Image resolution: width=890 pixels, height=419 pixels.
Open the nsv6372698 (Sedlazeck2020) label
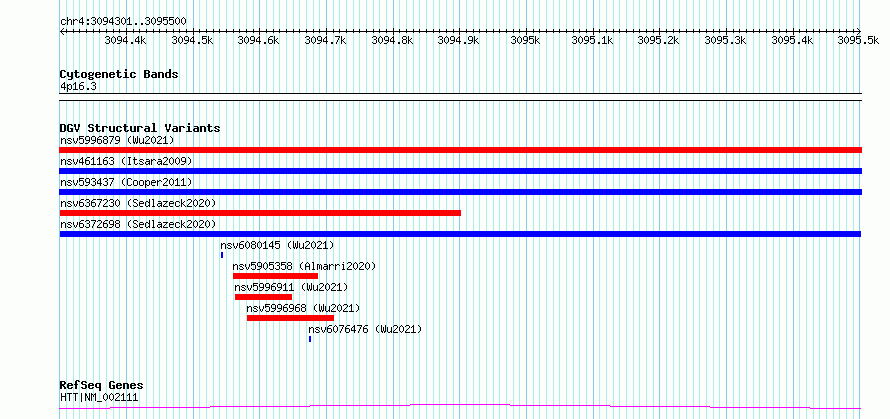pyautogui.click(x=138, y=224)
